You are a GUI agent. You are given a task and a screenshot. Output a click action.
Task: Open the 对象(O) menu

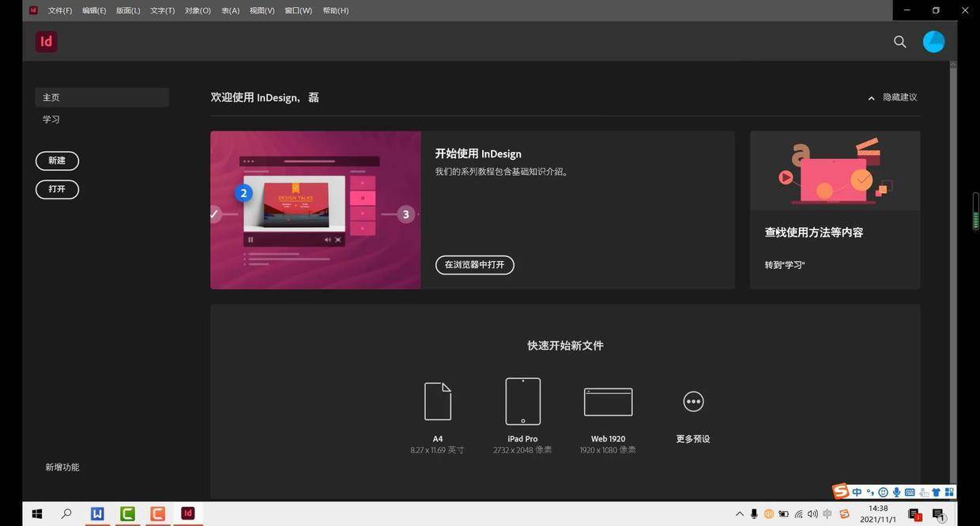pyautogui.click(x=198, y=10)
